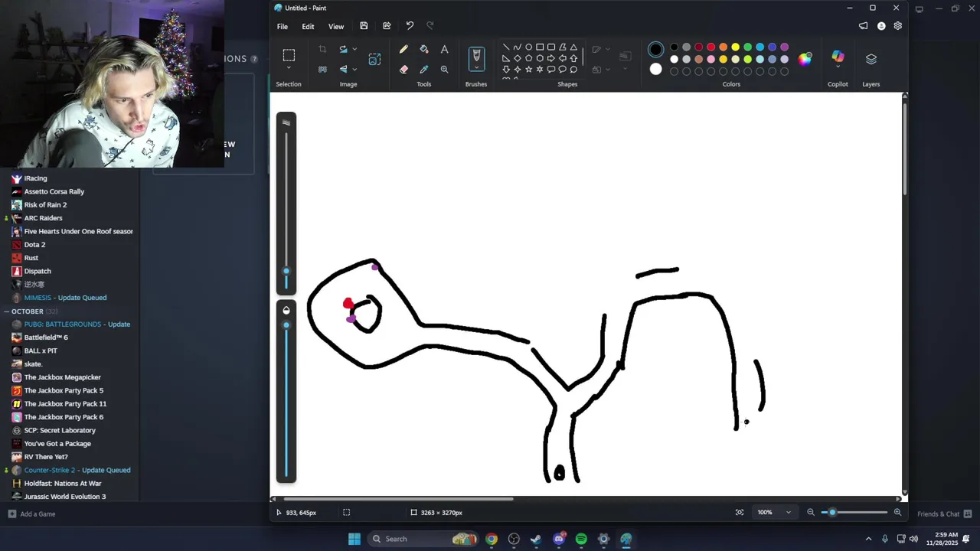Open the Edit menu
This screenshot has width=980, height=551.
tap(308, 26)
